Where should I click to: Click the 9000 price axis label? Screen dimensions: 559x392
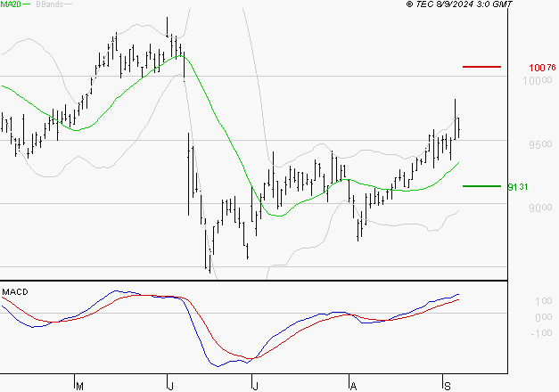(x=540, y=208)
